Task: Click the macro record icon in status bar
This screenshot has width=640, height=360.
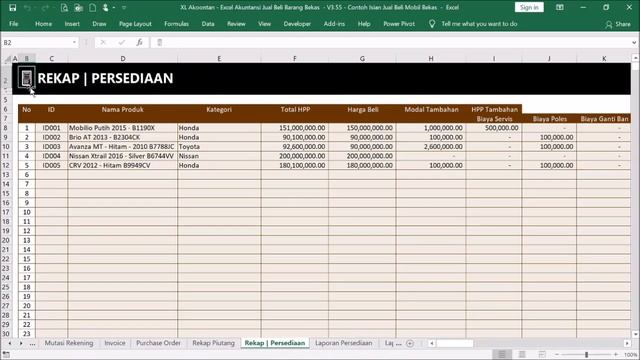Action: point(6,355)
